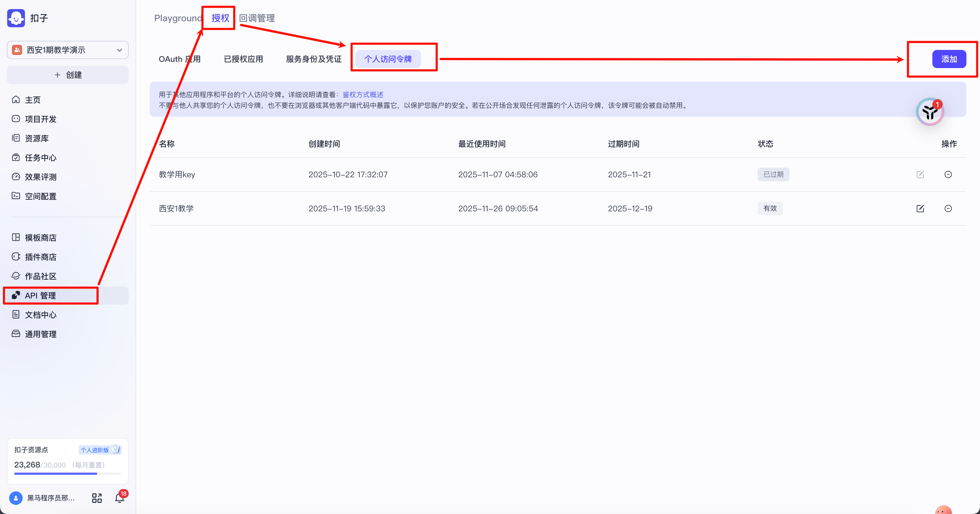This screenshot has width=980, height=514.
Task: Click edit icon for 教学用key
Action: (920, 175)
